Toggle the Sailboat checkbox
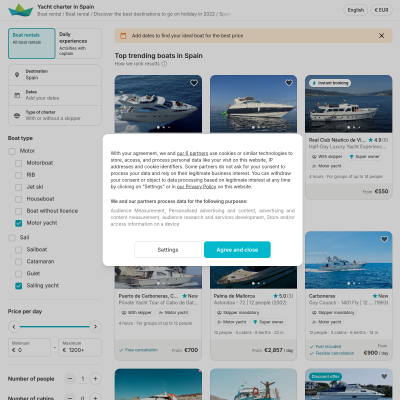 (19, 250)
